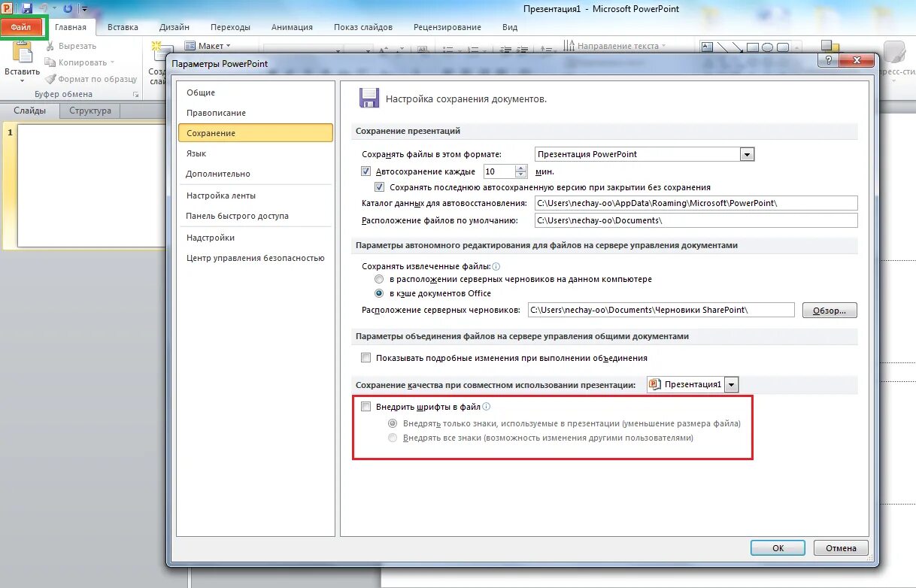Open Панель быстрого доступа category
The image size is (916, 588).
point(255,216)
